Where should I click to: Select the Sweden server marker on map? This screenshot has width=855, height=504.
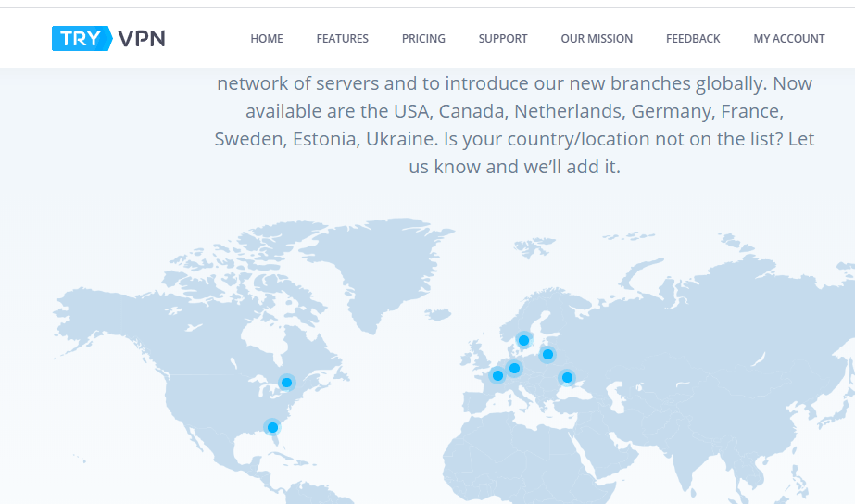(523, 340)
